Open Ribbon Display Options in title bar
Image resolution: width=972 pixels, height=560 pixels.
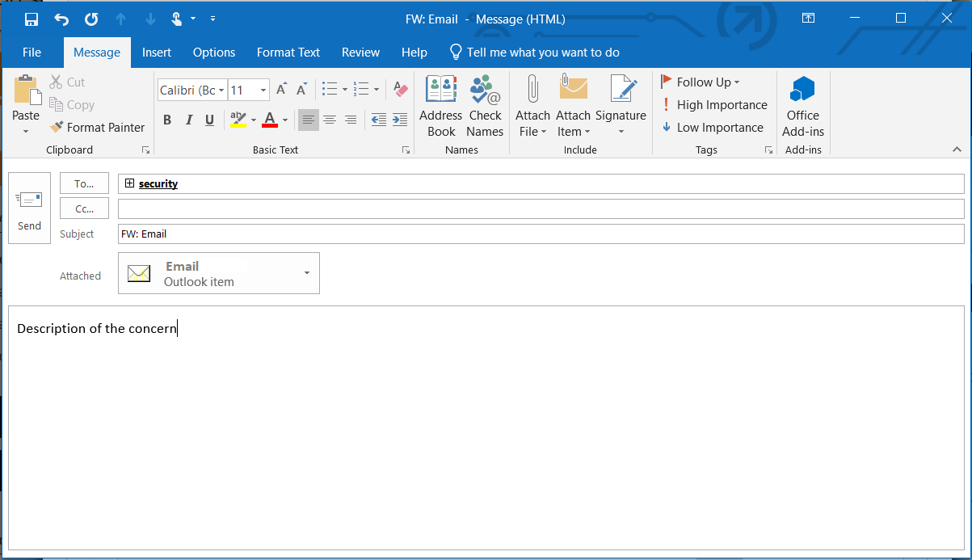(x=808, y=18)
